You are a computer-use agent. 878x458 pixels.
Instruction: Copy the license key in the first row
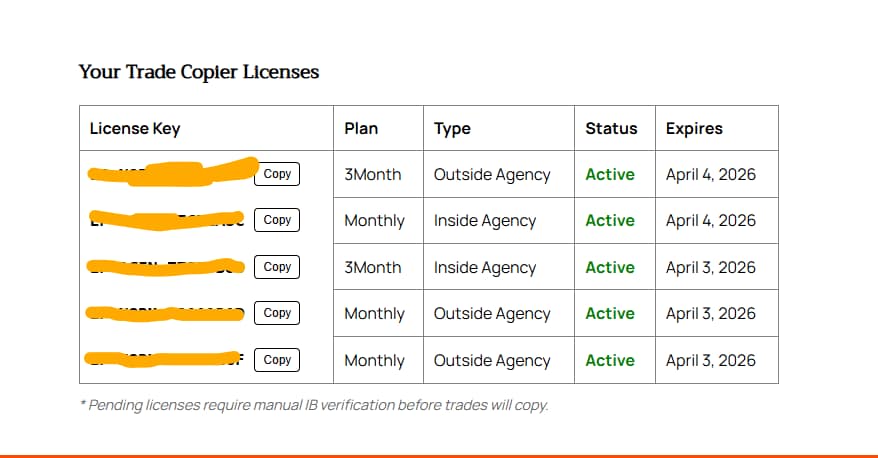point(277,174)
